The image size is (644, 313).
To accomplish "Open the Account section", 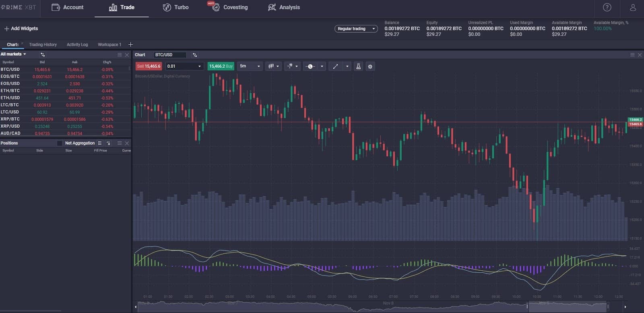I will [x=67, y=7].
